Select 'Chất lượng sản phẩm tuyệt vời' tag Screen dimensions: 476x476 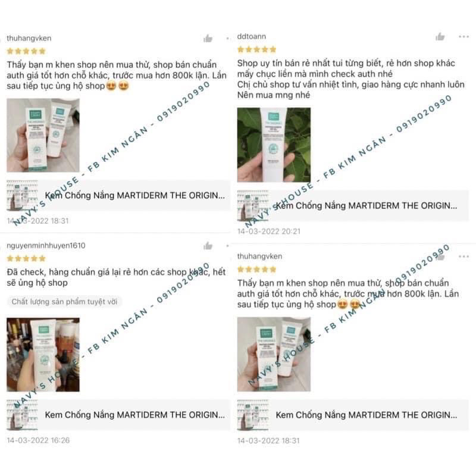(64, 302)
